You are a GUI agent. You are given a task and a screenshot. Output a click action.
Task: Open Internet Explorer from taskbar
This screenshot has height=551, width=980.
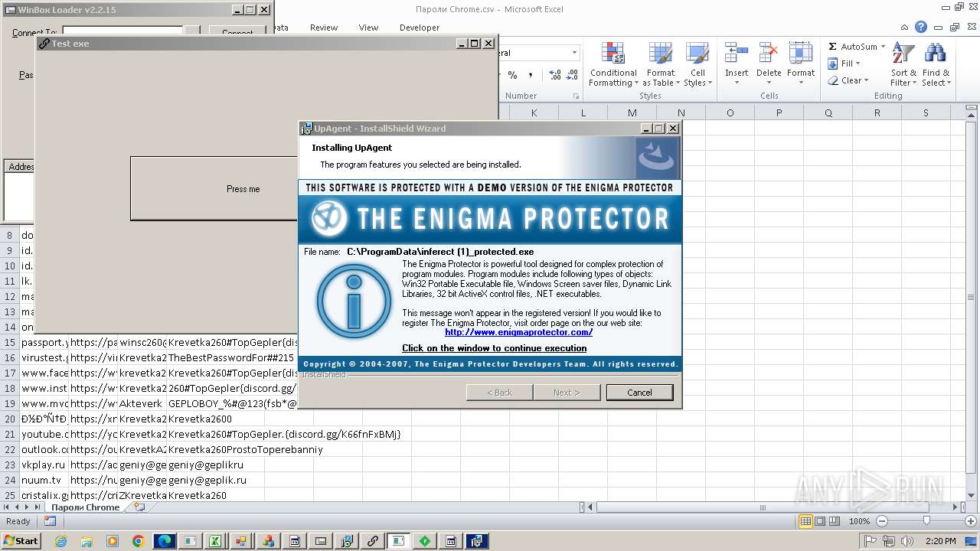point(61,541)
